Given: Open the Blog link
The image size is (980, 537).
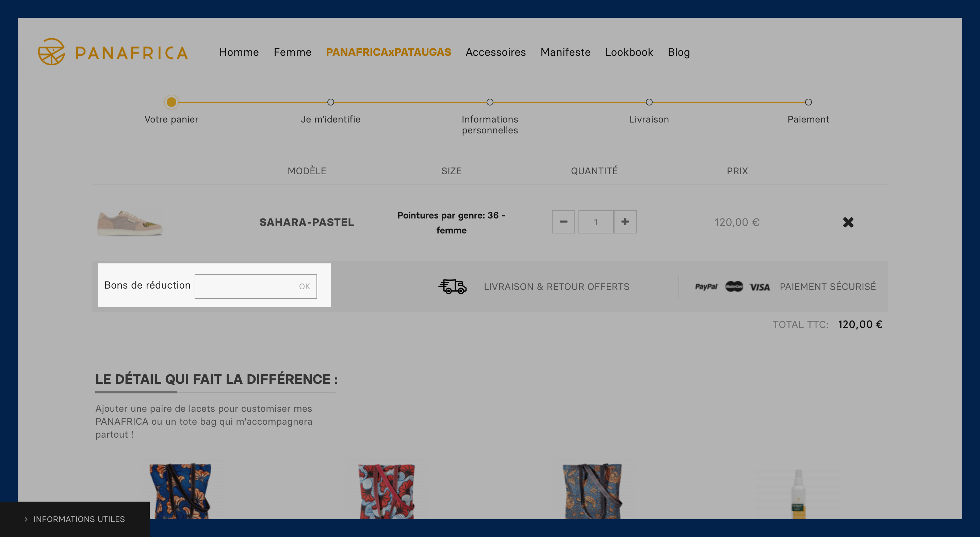Looking at the screenshot, I should [679, 52].
